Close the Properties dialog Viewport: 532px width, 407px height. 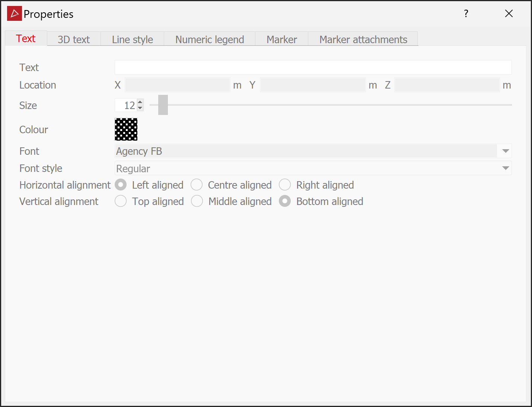tap(509, 14)
